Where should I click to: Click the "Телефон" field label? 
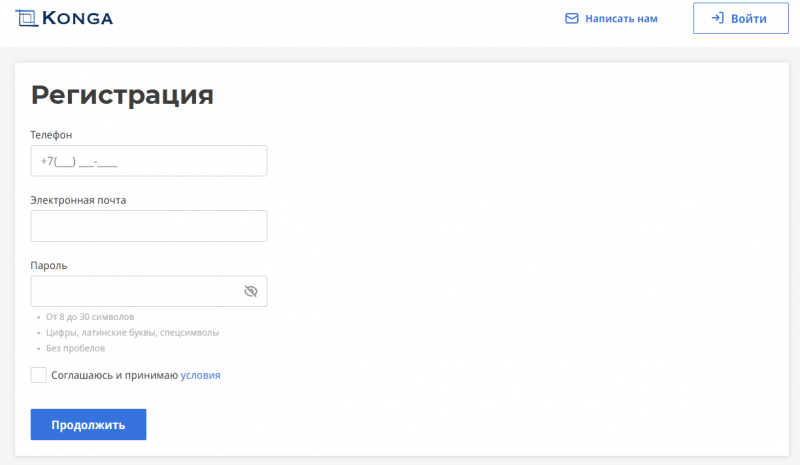tap(52, 134)
